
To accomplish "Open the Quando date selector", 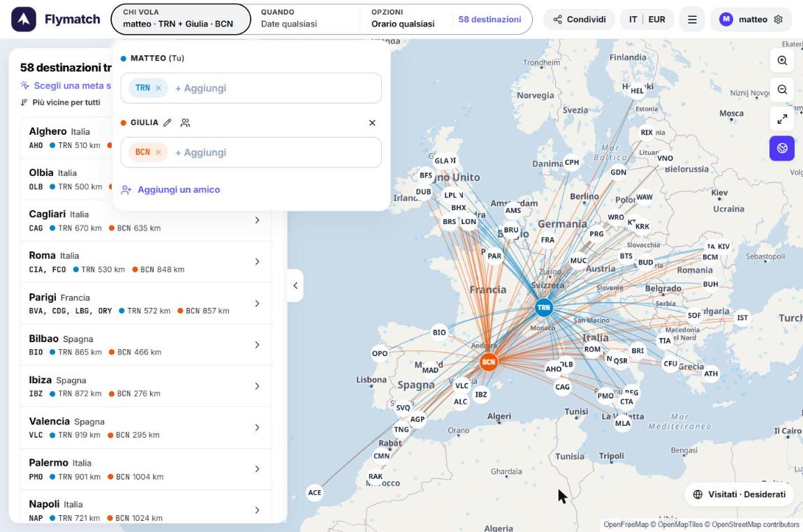I will coord(307,19).
